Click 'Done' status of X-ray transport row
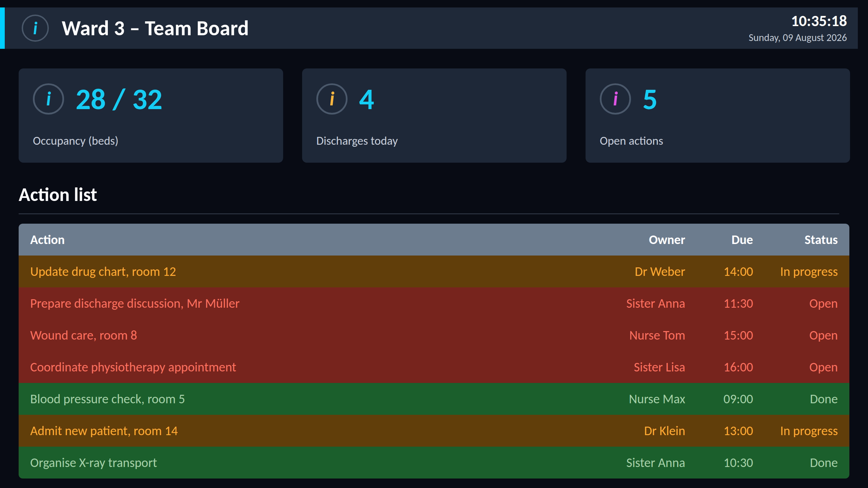This screenshot has width=868, height=488. coord(824,463)
